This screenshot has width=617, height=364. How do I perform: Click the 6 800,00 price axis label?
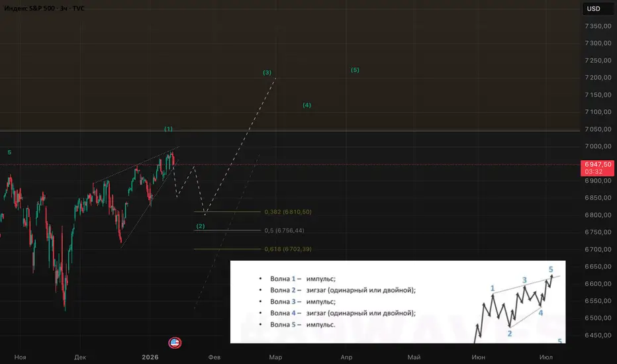[x=598, y=215]
